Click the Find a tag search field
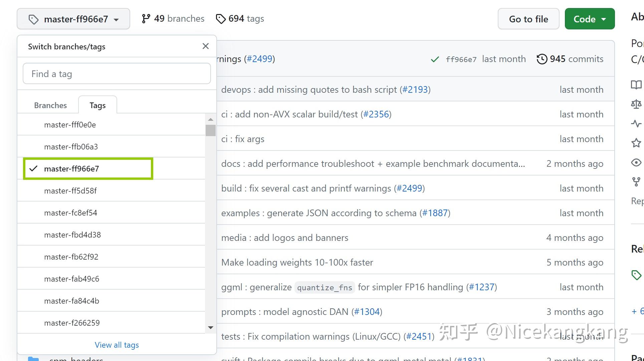Viewport: 644px width, 361px height. pos(117,73)
